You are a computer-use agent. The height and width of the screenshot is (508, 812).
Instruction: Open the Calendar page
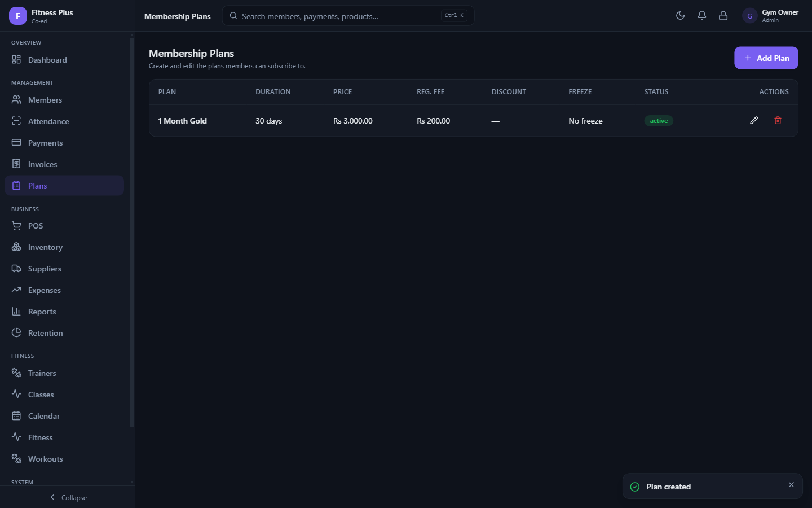pos(64,416)
